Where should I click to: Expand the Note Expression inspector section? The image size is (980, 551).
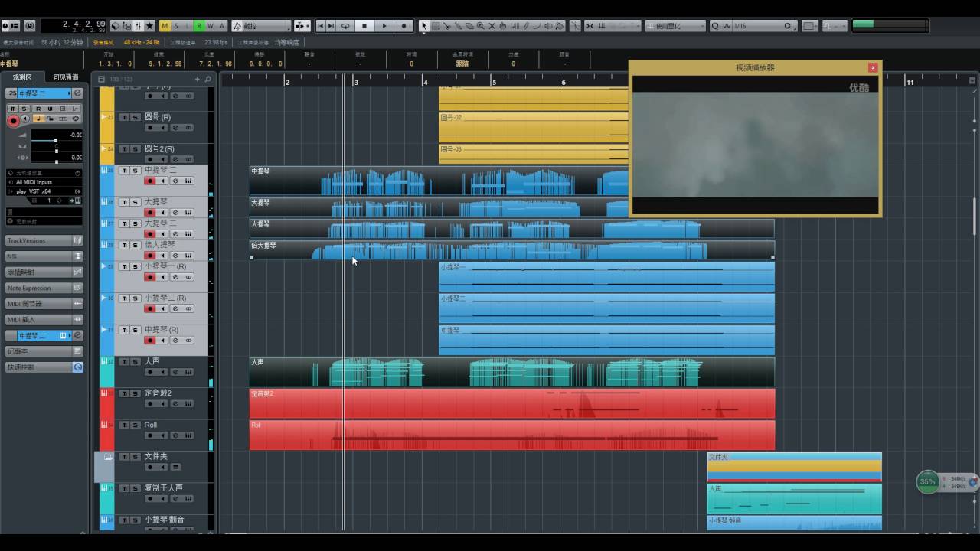tap(44, 288)
